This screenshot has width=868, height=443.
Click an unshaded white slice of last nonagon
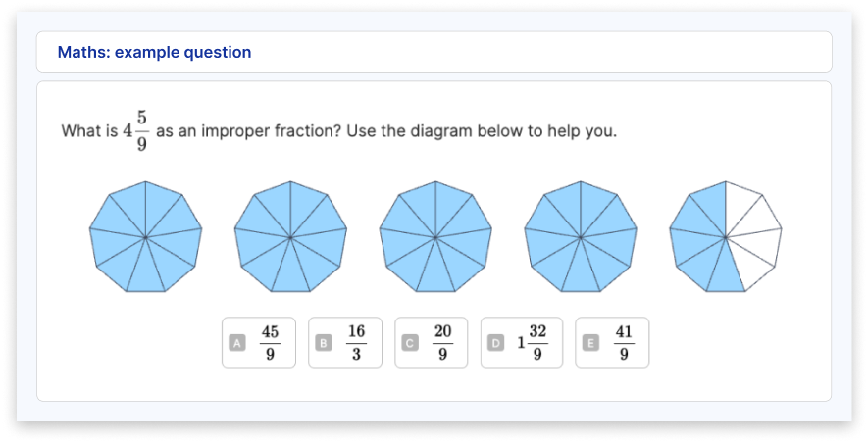click(x=757, y=221)
